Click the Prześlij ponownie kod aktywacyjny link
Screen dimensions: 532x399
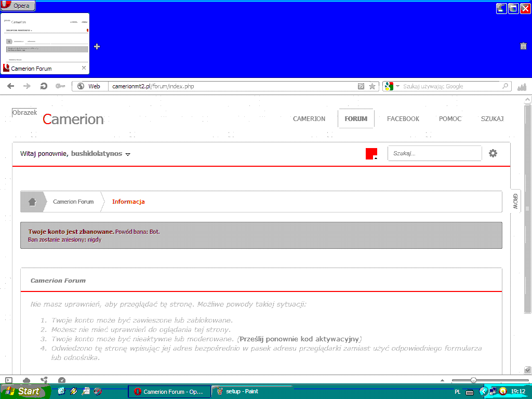click(x=299, y=339)
